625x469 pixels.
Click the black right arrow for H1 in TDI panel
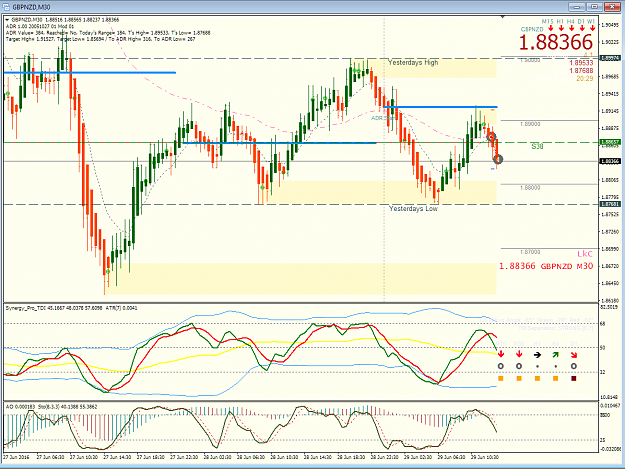(537, 355)
